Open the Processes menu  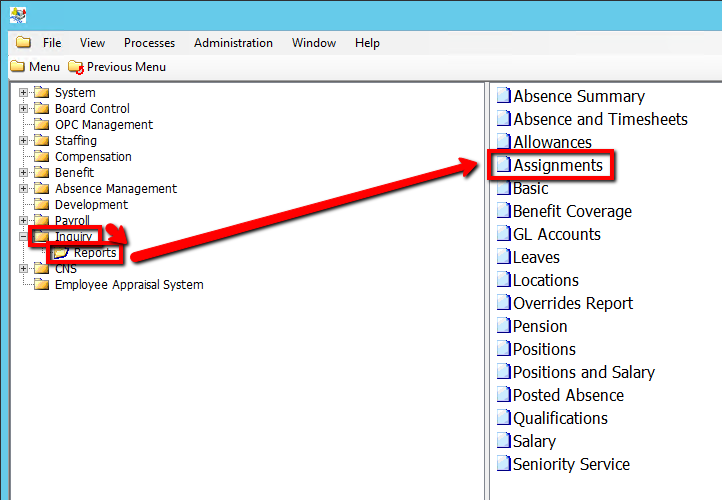[x=149, y=43]
